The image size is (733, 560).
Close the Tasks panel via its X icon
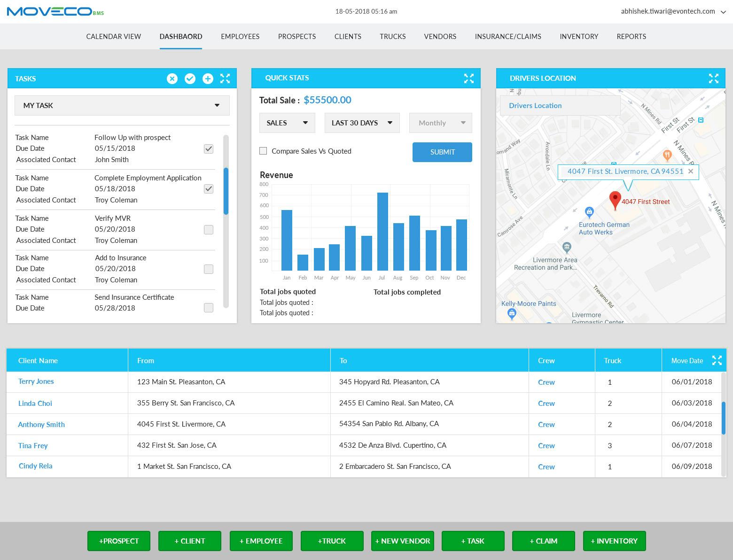pos(172,78)
